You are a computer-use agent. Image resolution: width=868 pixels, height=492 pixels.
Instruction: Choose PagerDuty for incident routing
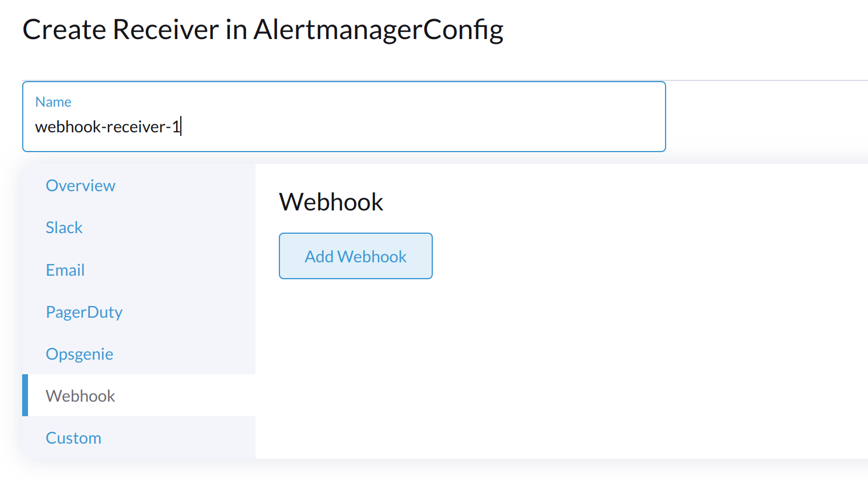coord(84,312)
